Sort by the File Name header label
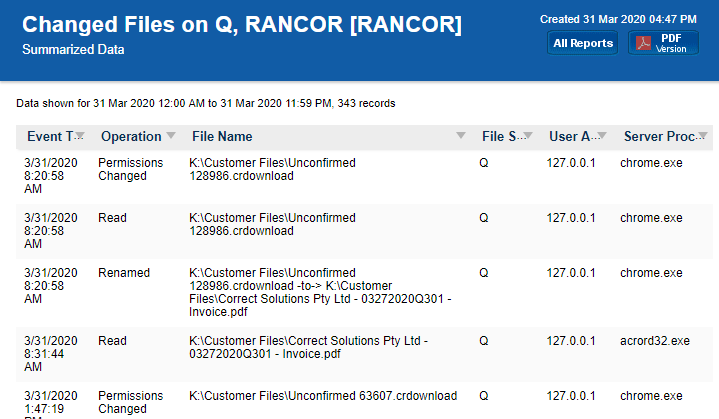The width and height of the screenshot is (719, 419). pos(222,136)
